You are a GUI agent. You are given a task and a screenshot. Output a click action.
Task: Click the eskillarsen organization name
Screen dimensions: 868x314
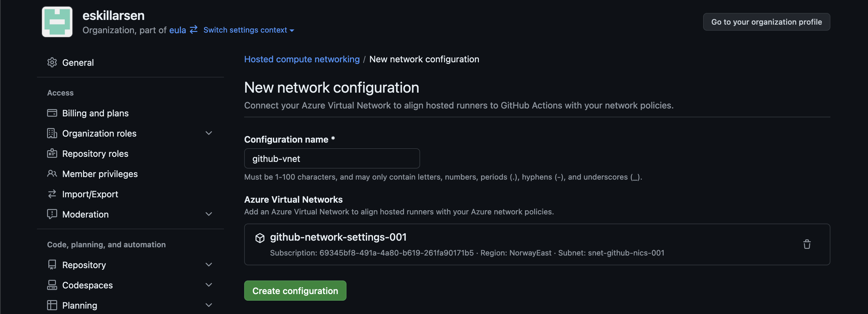(x=113, y=15)
